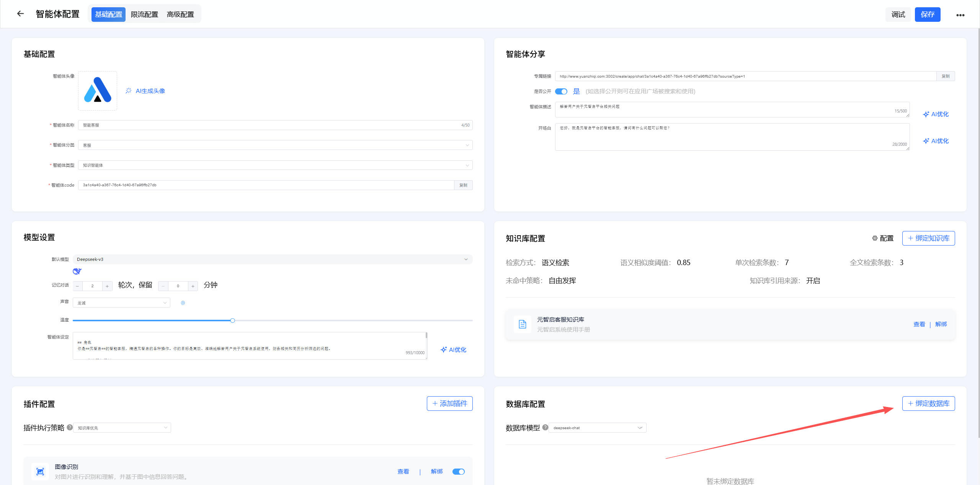Viewport: 980px width, 485px height.
Task: Click the back arrow icon
Action: click(x=20, y=14)
